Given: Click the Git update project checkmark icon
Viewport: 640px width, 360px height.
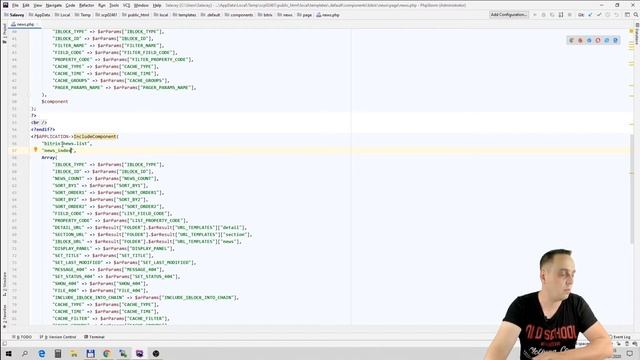Looking at the screenshot, I should pos(590,15).
